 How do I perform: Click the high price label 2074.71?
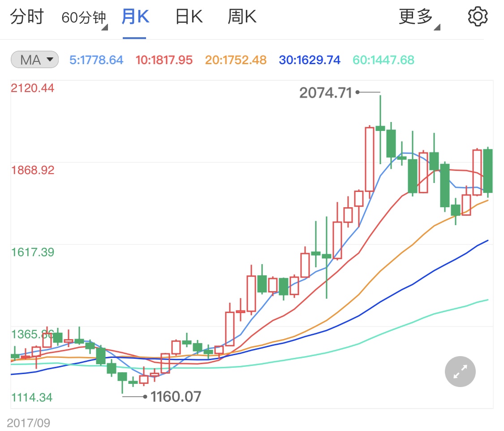click(x=326, y=93)
